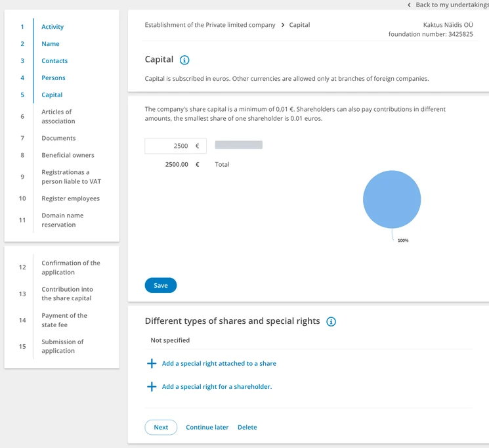Open Articles of association step
This screenshot has width=489, height=448.
click(x=58, y=116)
